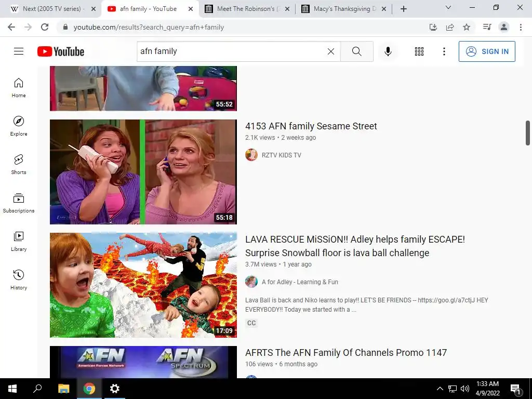This screenshot has height=399, width=532.
Task: Clear the search box with X
Action: (x=331, y=51)
